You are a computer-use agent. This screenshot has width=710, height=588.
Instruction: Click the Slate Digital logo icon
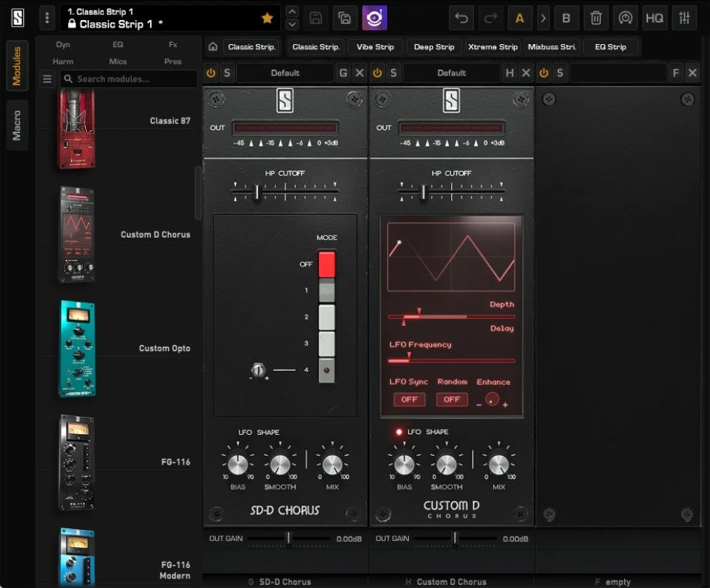(x=17, y=18)
